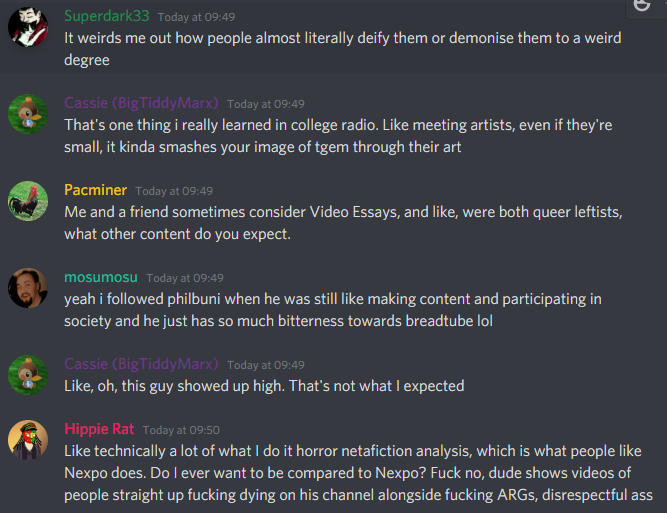Click Cassie's bird avatar on college radio message
This screenshot has width=667, height=513.
[x=28, y=114]
